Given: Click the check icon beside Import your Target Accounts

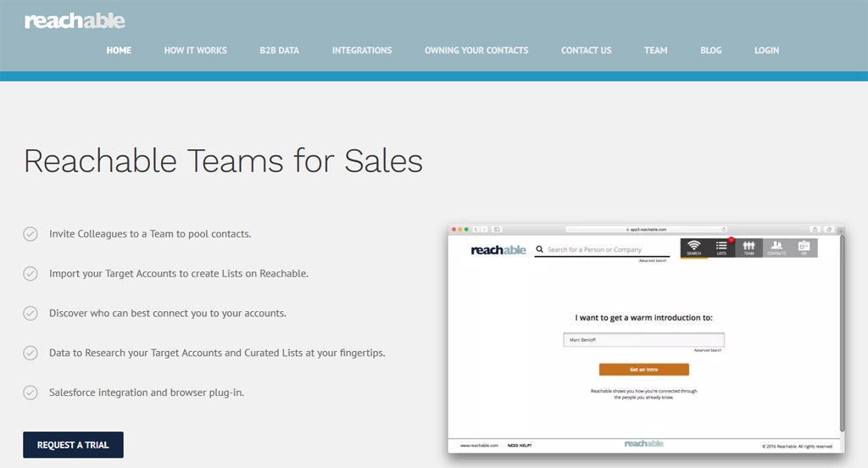Looking at the screenshot, I should point(31,274).
